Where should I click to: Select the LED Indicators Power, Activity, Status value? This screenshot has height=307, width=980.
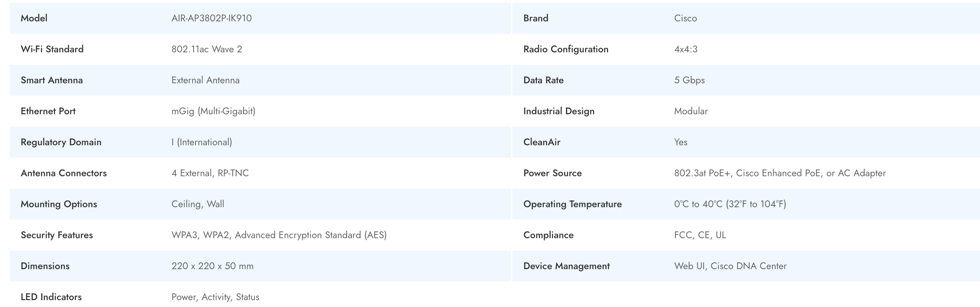tap(215, 297)
